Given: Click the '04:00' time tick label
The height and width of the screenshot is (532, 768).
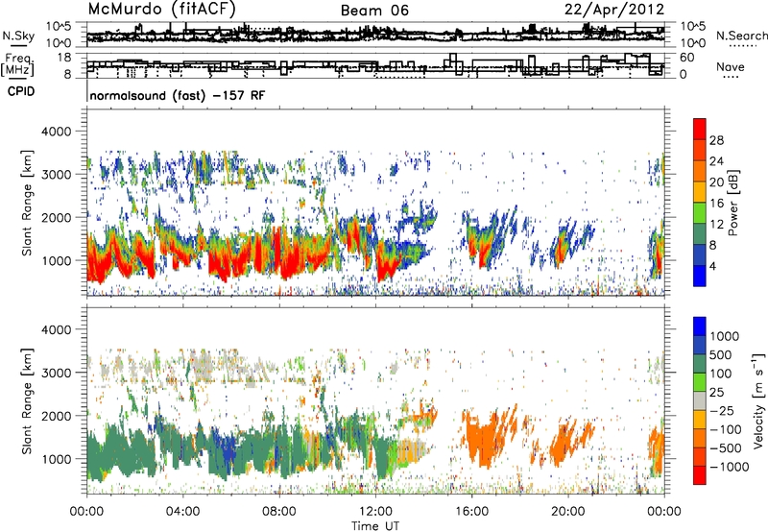Looking at the screenshot, I should [x=182, y=512].
